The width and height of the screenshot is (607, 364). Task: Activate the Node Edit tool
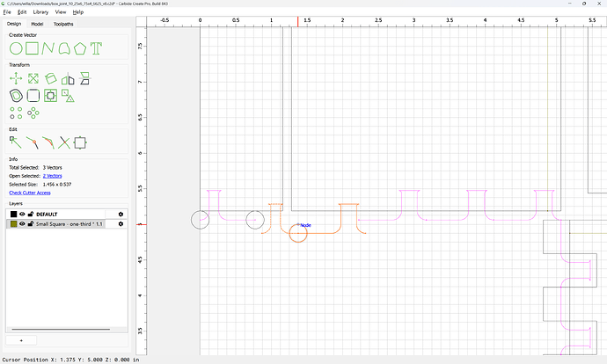pyautogui.click(x=16, y=142)
